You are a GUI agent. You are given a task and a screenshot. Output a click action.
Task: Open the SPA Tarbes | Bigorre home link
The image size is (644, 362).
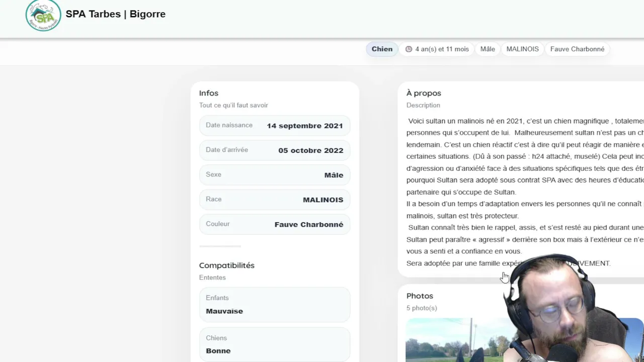[x=116, y=14]
